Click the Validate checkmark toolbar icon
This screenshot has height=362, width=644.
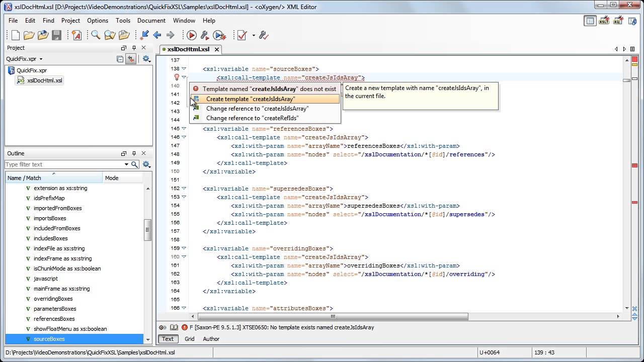pyautogui.click(x=242, y=35)
